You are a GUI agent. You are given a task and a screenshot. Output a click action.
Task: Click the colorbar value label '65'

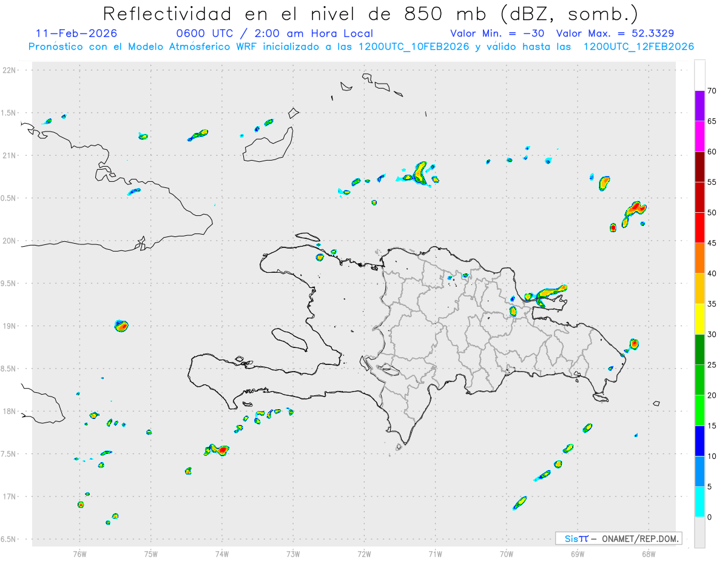point(712,121)
